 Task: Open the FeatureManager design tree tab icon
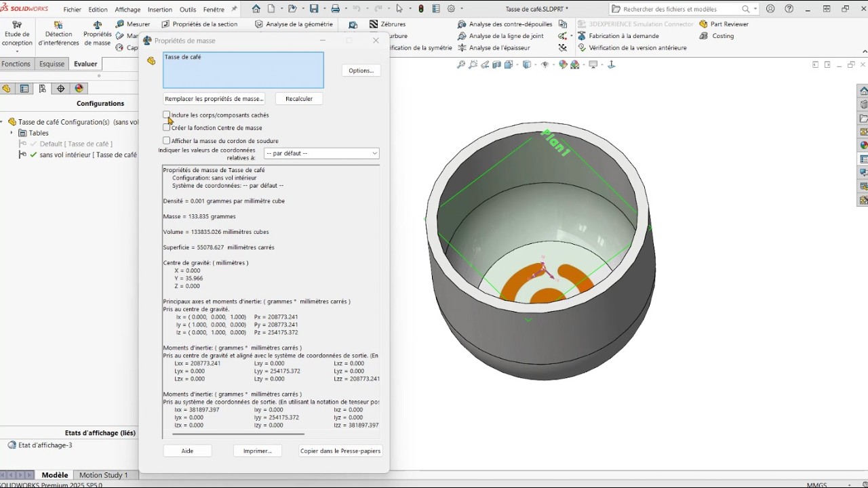(x=7, y=89)
